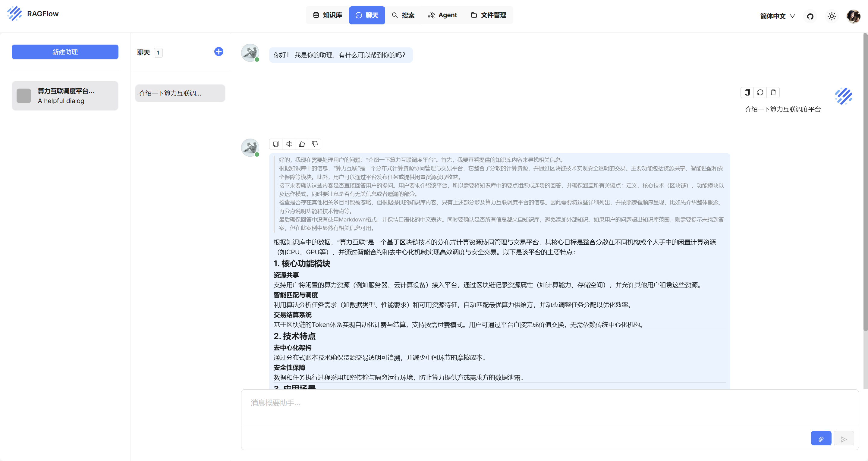Image resolution: width=868 pixels, height=461 pixels.
Task: Click the A helpful dialog description
Action: click(x=61, y=101)
